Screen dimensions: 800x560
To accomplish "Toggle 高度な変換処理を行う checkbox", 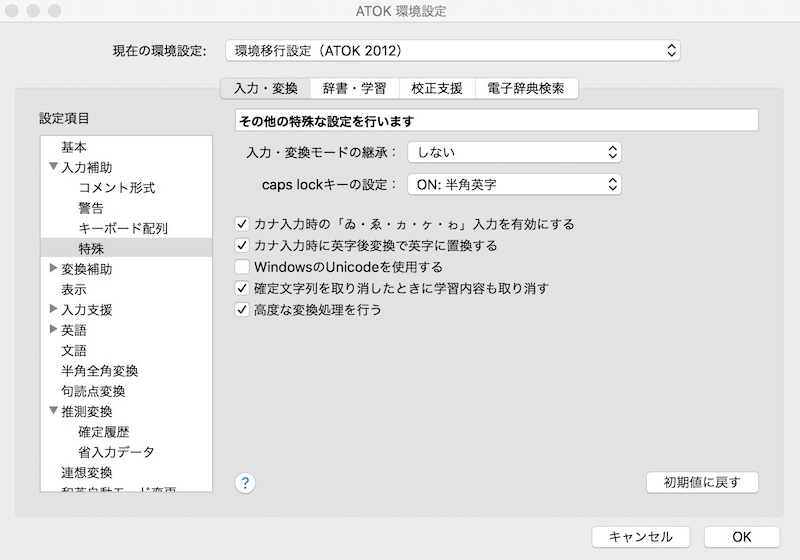I will click(x=242, y=310).
